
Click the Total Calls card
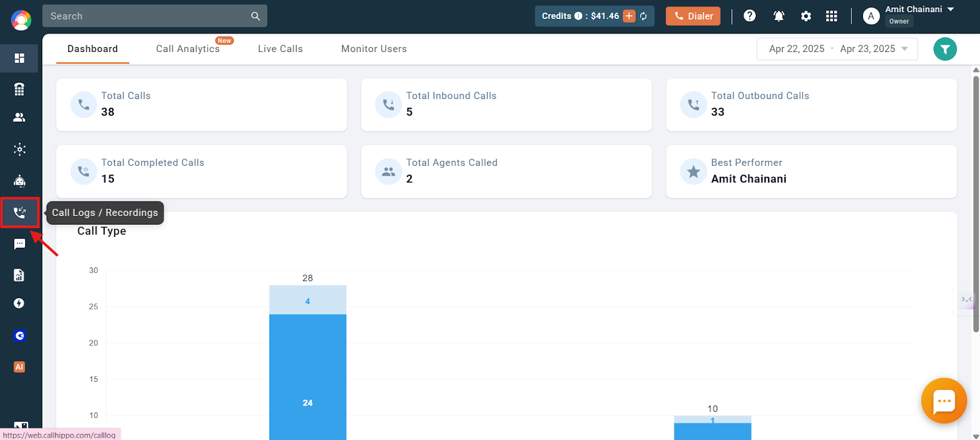(202, 105)
